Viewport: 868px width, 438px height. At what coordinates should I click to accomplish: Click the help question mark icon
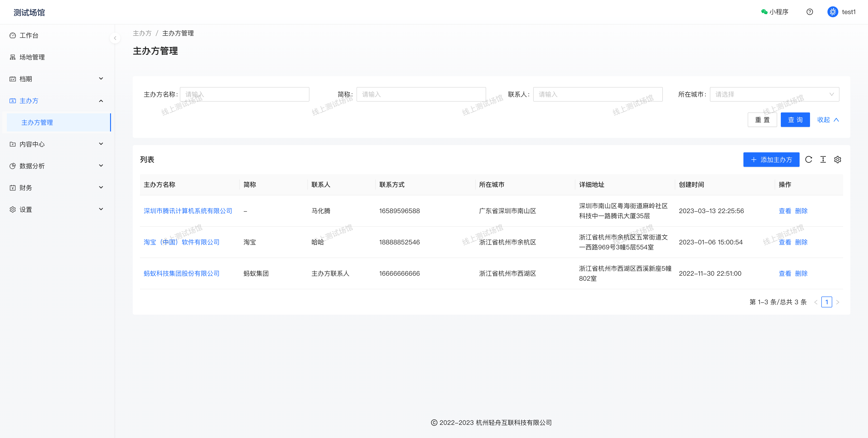click(x=809, y=12)
